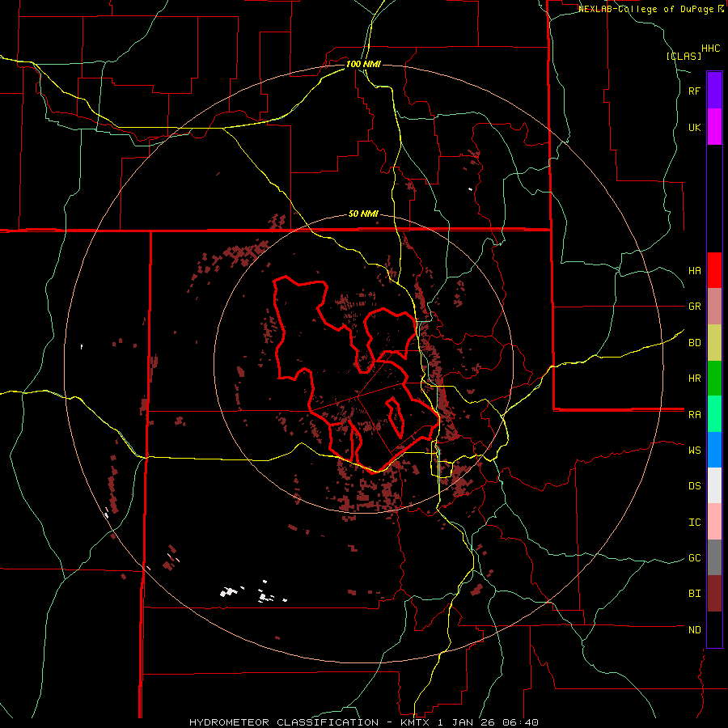Viewport: 728px width, 728px height.
Task: Select the BD yellow legend swatch
Action: click(x=714, y=343)
